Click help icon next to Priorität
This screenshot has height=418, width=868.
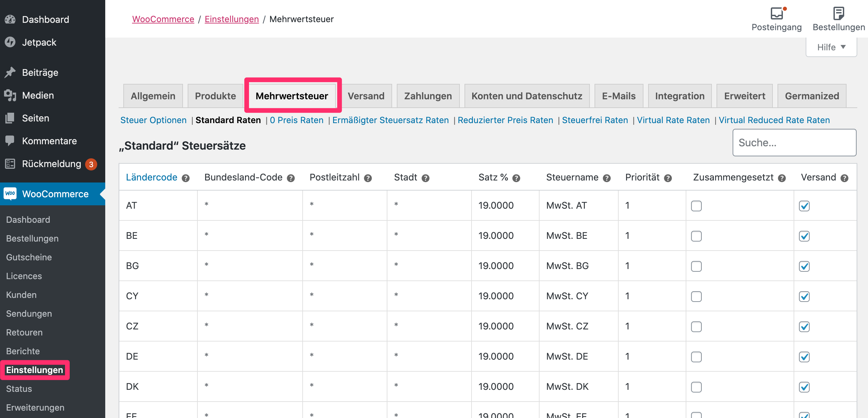(668, 178)
